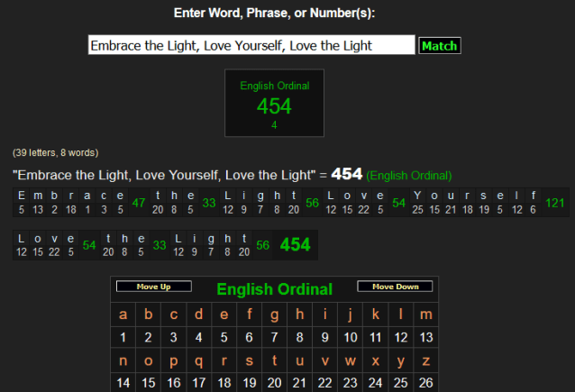Click letter 'n' in the cipher chart
The width and height of the screenshot is (575, 392).
pyautogui.click(x=123, y=360)
